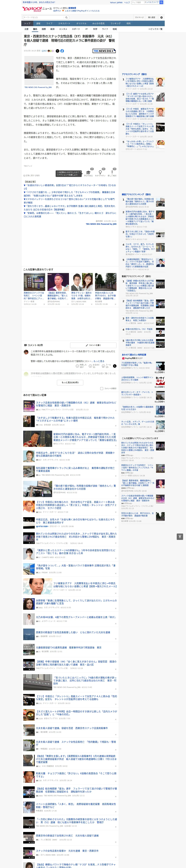
Task: Play the article's main video thumbnail
Action: pyautogui.click(x=39, y=70)
